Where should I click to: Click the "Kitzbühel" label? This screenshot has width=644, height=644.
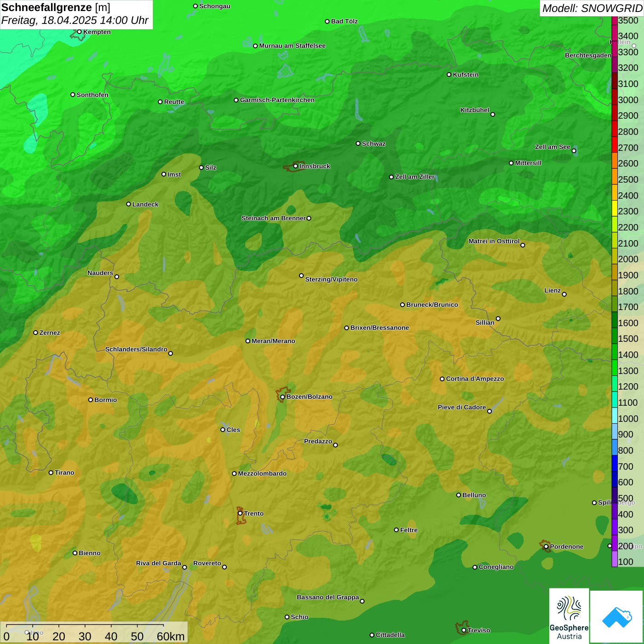(x=475, y=110)
